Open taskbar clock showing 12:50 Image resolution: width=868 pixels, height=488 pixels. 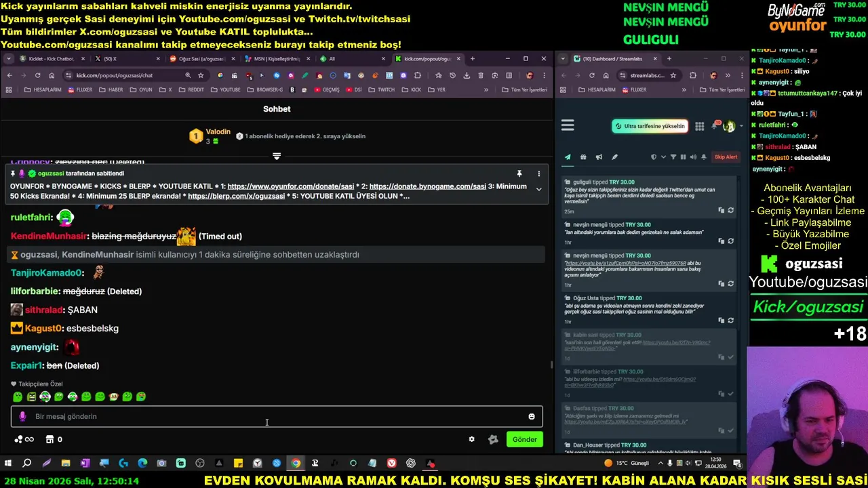tap(716, 464)
